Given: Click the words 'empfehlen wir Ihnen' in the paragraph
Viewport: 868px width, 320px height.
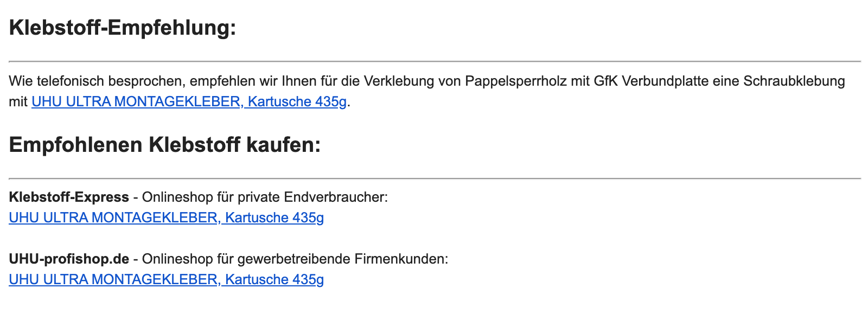Looking at the screenshot, I should point(253,81).
